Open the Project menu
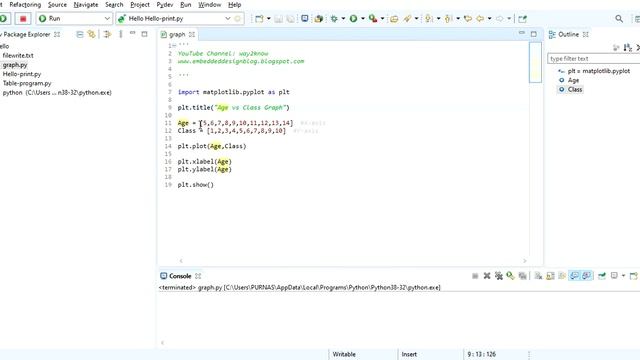 (x=140, y=5)
